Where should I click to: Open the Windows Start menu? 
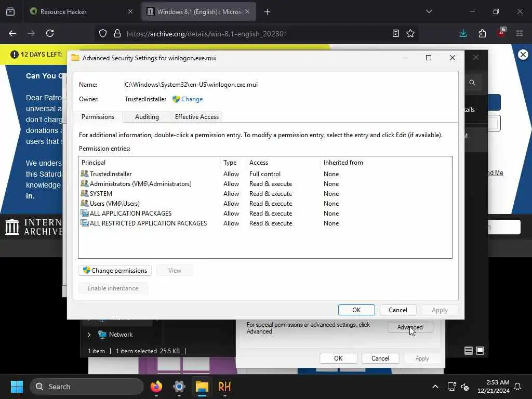point(17,387)
